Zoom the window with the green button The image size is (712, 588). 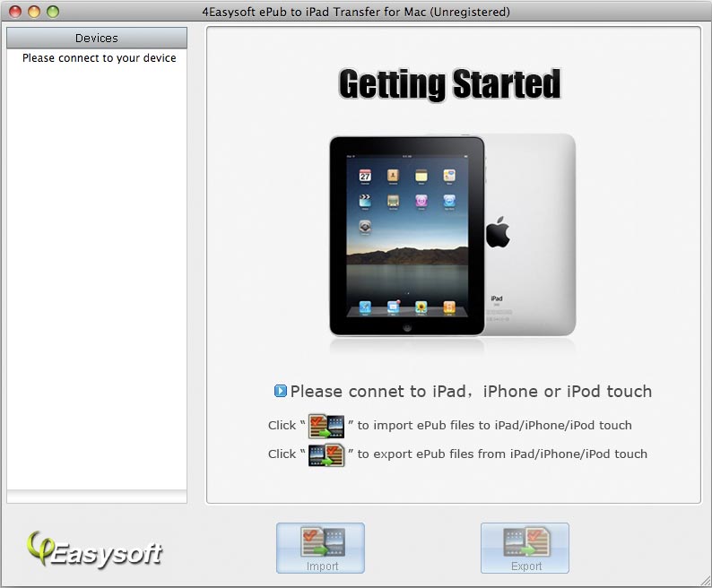[53, 12]
